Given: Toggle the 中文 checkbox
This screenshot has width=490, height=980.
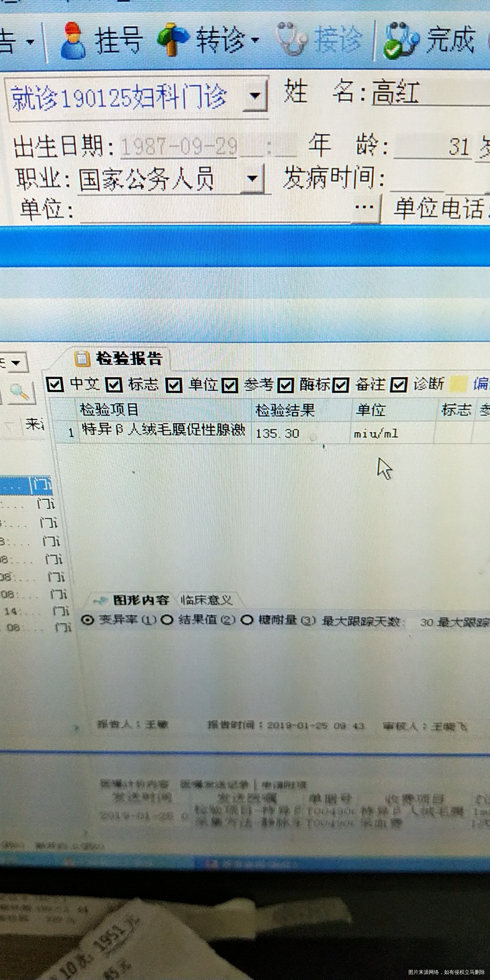Looking at the screenshot, I should coord(55,384).
